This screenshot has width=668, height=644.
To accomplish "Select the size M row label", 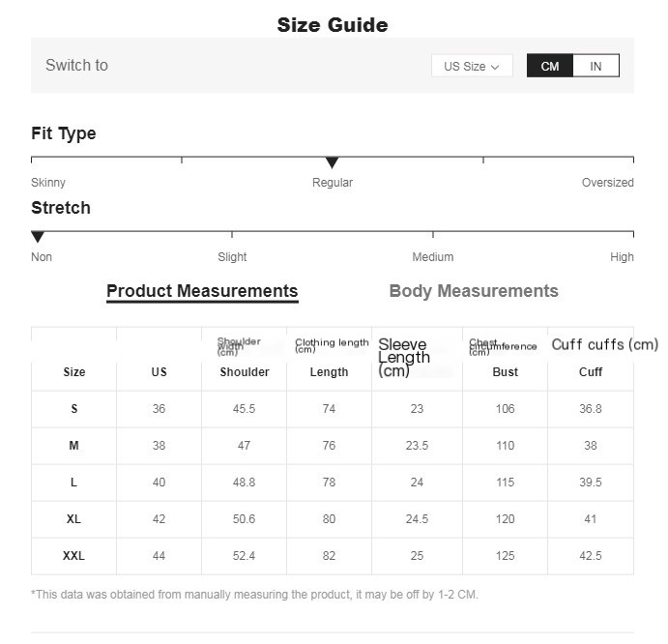I will click(x=74, y=446).
